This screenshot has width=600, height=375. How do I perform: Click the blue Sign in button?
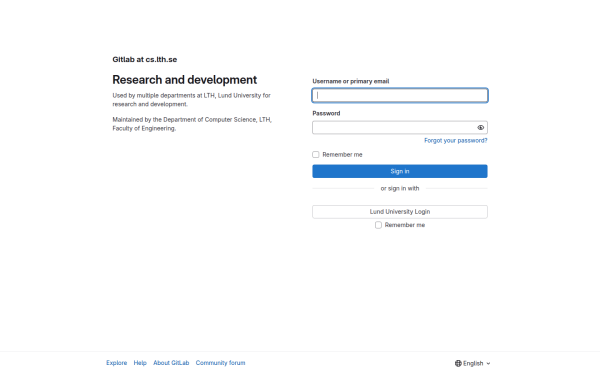coord(400,171)
